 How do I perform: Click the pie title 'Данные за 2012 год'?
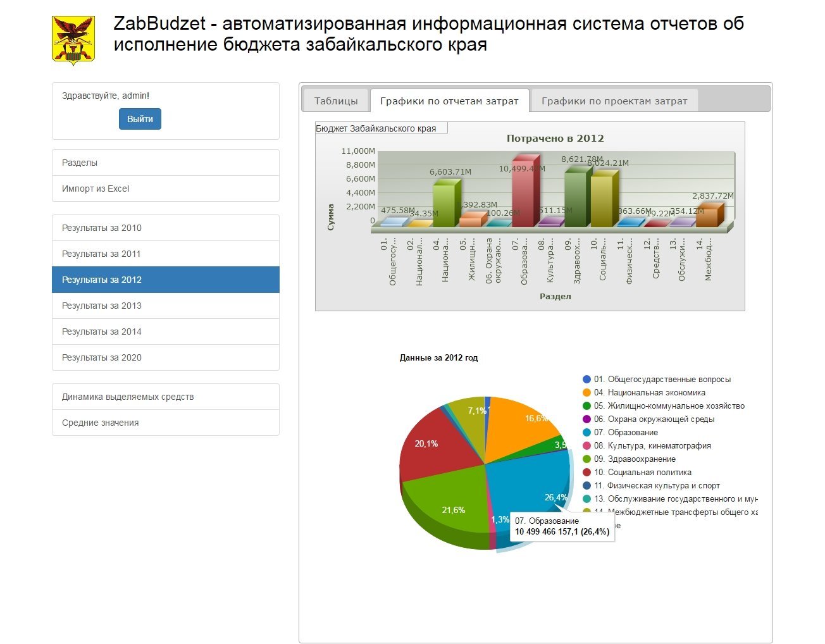(x=438, y=358)
